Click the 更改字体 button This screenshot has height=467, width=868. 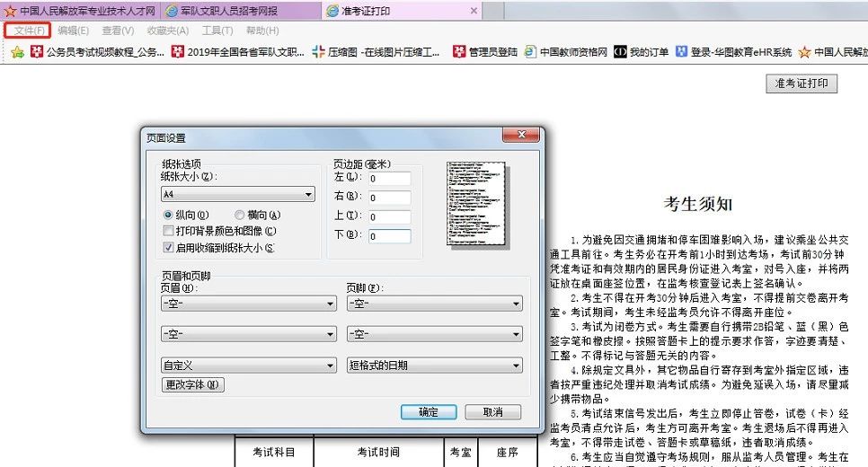click(192, 384)
